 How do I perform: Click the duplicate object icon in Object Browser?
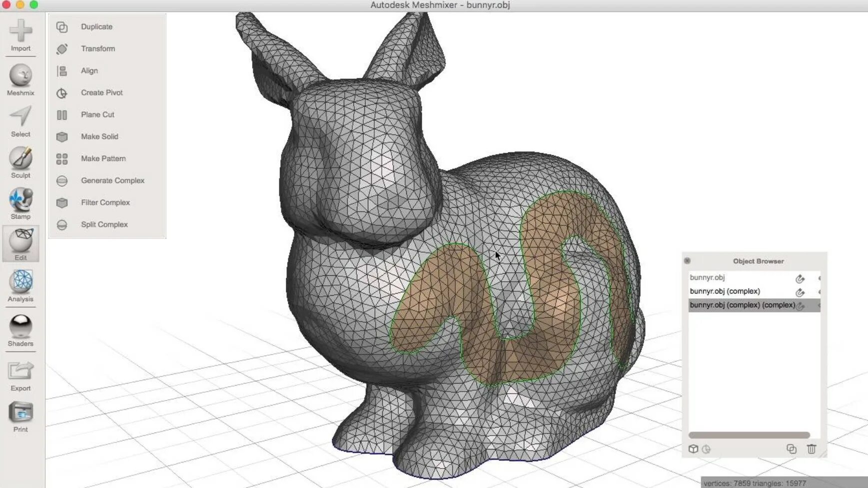click(x=791, y=449)
